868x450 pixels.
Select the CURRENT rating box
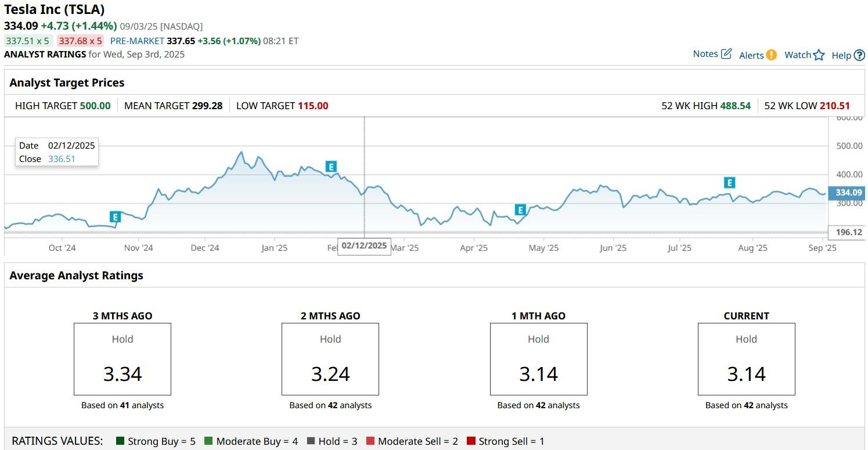click(747, 359)
